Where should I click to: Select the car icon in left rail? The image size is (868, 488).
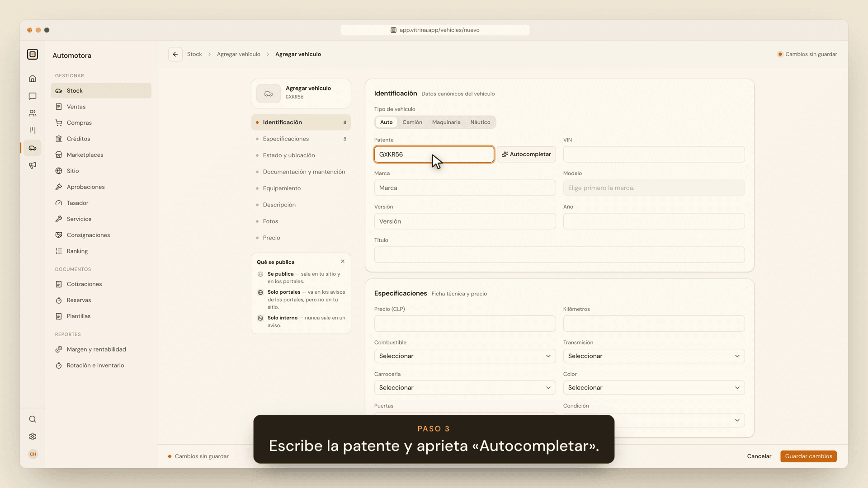(x=33, y=148)
